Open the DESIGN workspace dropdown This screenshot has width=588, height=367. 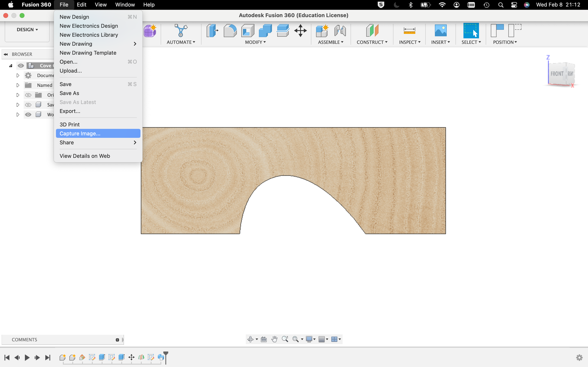[27, 30]
